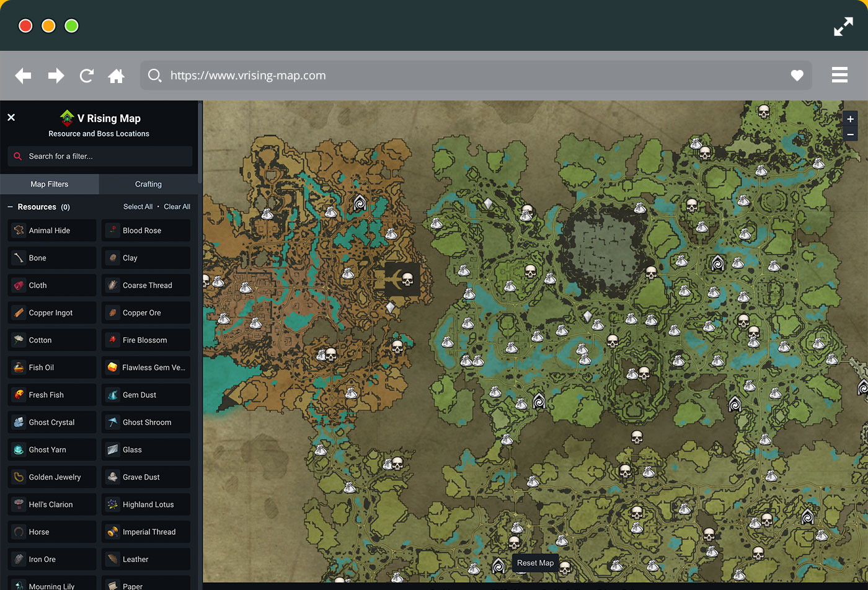Switch to the Map Filters tab
Screen dimensions: 868x590
[50, 184]
